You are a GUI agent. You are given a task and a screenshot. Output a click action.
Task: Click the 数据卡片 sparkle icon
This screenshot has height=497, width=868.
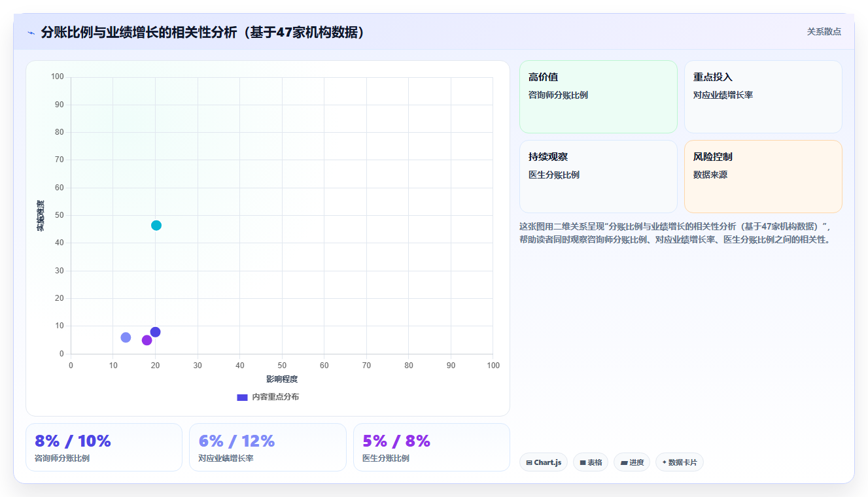pyautogui.click(x=665, y=462)
